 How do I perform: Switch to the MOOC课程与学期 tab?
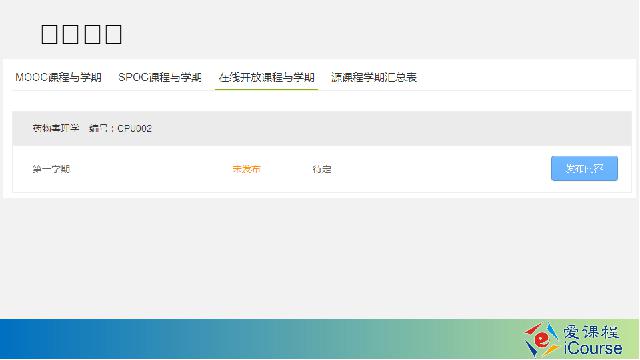(x=58, y=77)
